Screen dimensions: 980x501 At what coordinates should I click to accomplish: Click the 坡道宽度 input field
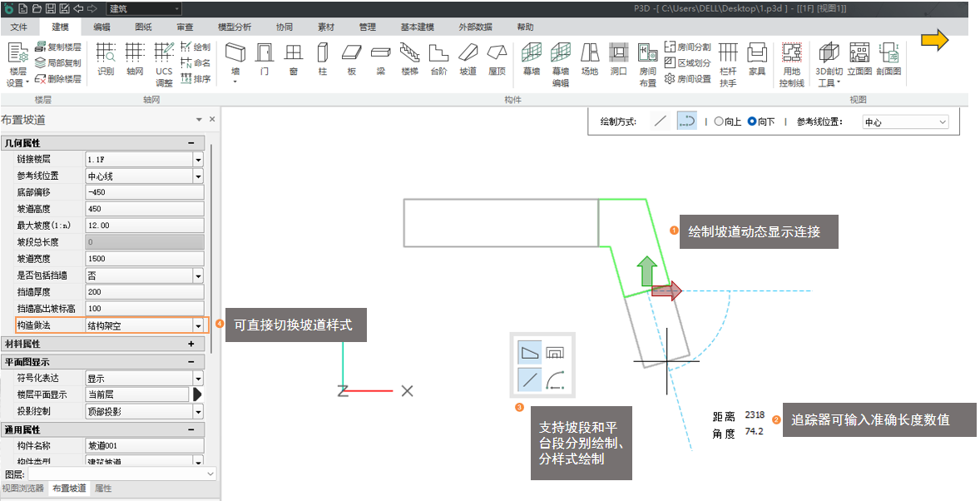click(x=144, y=259)
